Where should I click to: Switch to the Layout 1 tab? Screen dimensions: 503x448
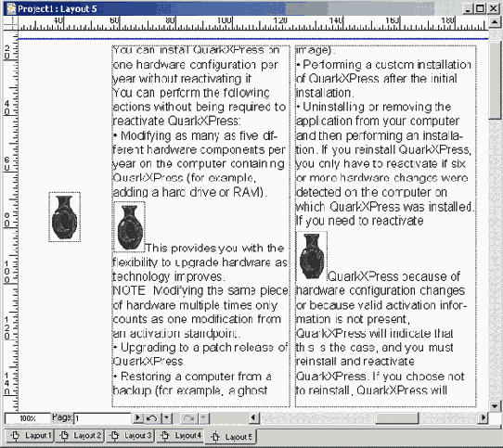(30, 436)
